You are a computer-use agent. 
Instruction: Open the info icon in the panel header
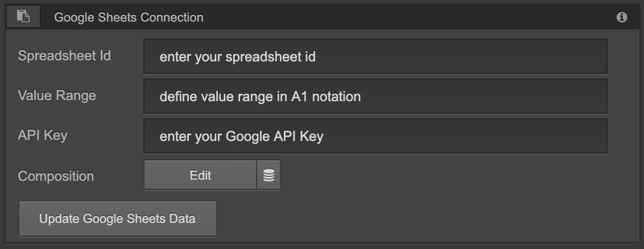pyautogui.click(x=622, y=18)
